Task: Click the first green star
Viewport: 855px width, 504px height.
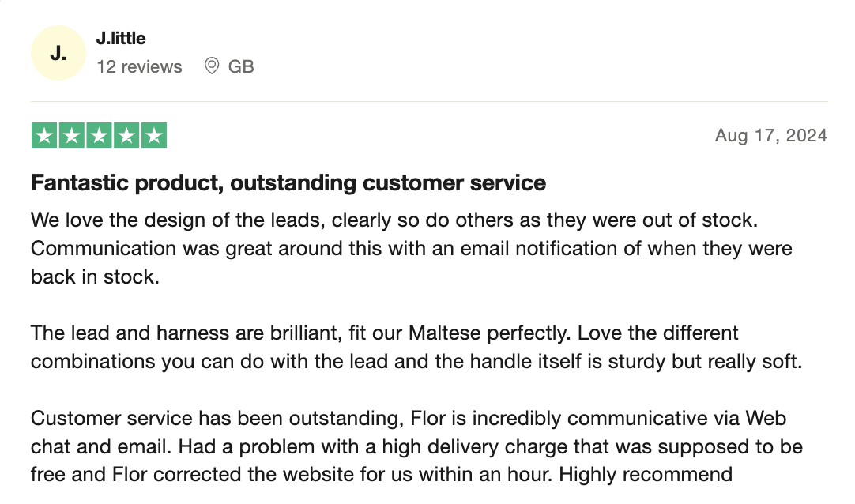Action: pos(45,135)
